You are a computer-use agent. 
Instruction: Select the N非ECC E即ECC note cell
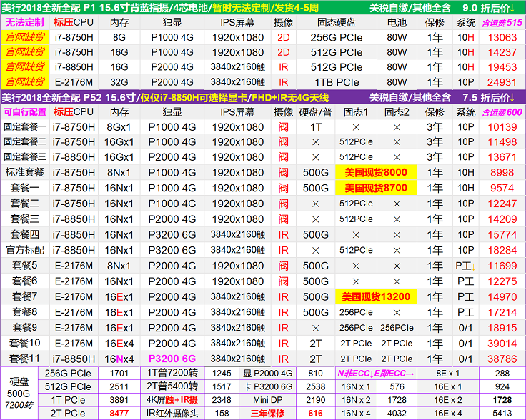375,373
